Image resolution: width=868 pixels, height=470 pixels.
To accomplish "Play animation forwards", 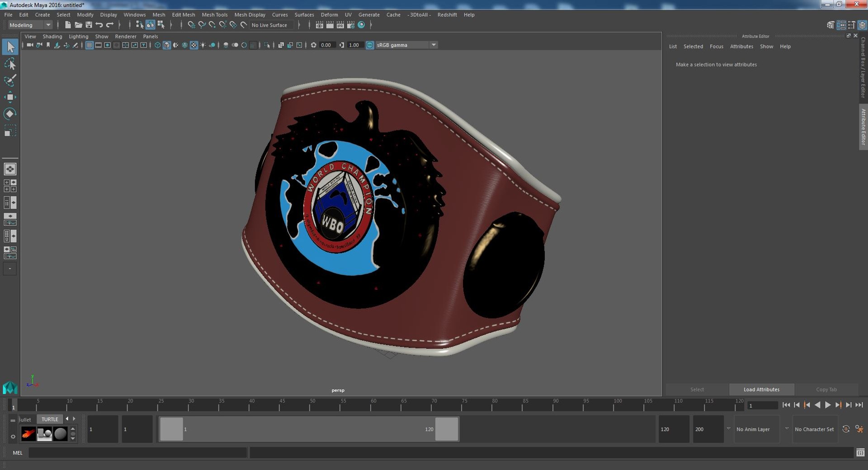I will coord(828,405).
